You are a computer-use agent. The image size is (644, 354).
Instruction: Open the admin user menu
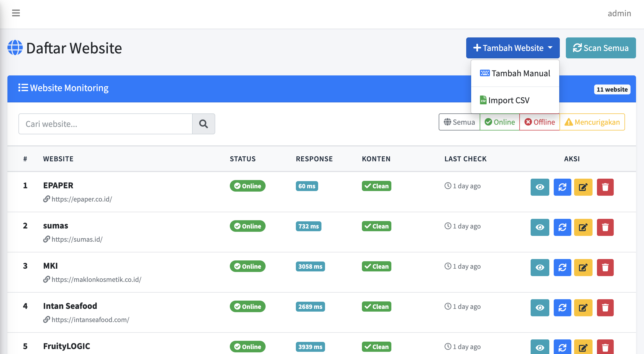click(619, 13)
